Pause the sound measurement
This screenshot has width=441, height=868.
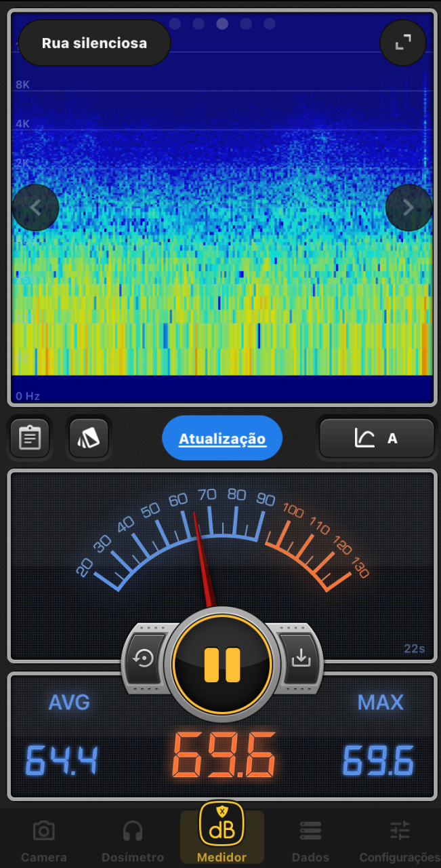pos(222,664)
